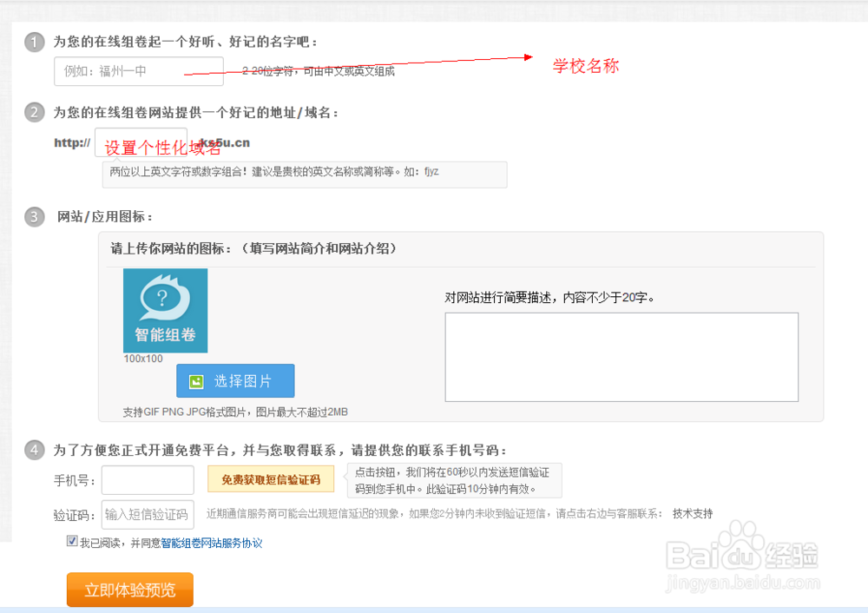
Task: Click the 选择图片 upload button
Action: tap(234, 380)
